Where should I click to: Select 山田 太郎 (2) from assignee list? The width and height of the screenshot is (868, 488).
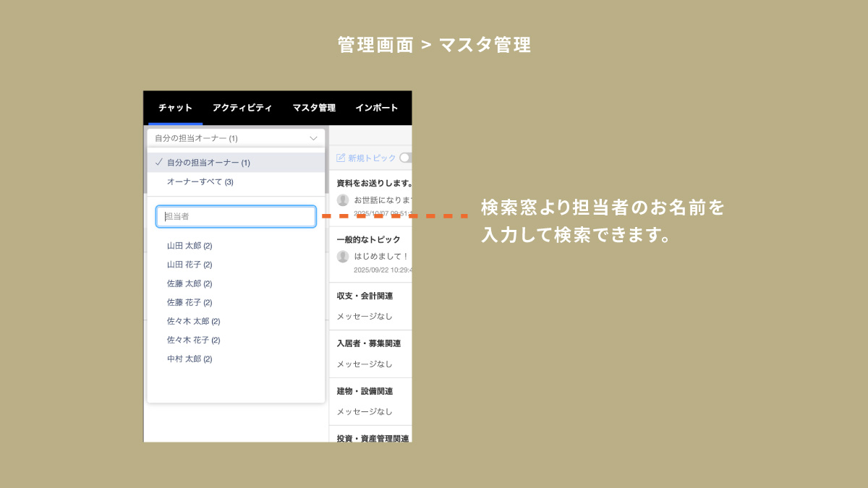tap(190, 246)
